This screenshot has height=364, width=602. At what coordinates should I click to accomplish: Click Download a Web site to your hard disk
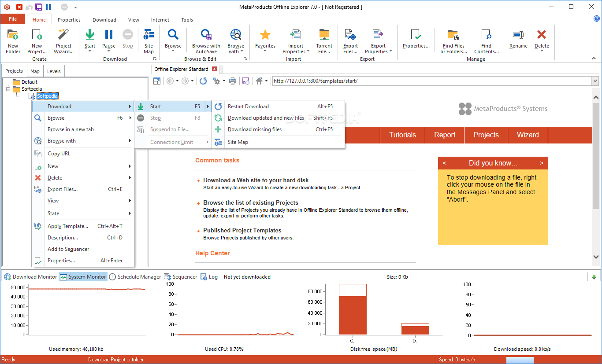click(x=256, y=180)
